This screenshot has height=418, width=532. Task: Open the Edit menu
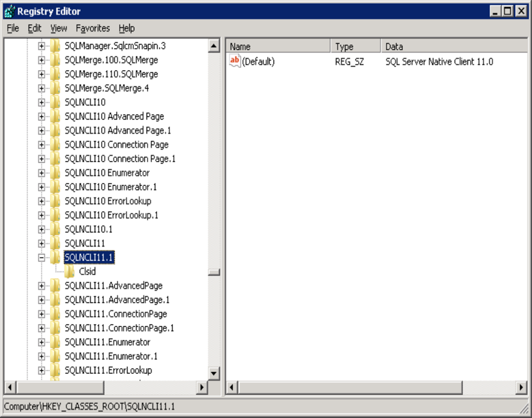[34, 28]
